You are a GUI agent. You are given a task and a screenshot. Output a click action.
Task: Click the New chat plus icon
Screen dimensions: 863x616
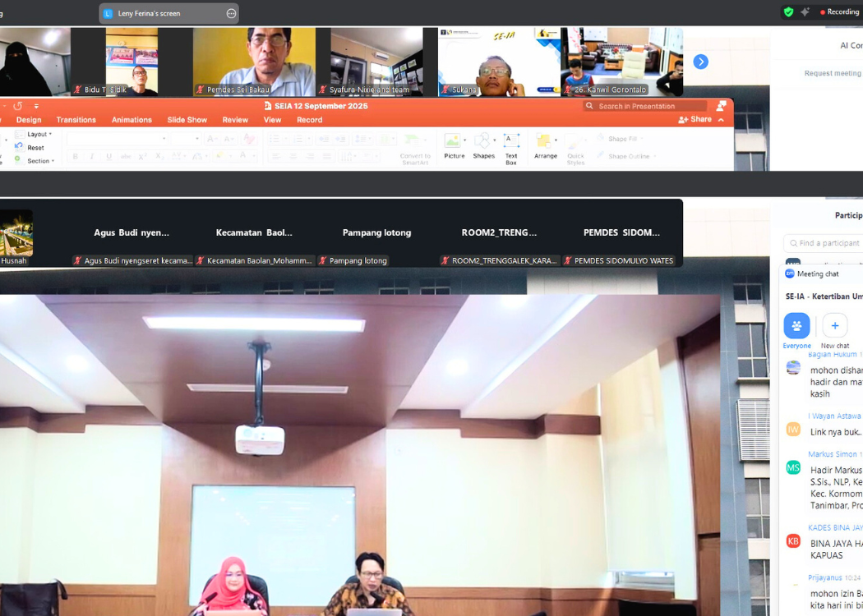[x=834, y=326]
